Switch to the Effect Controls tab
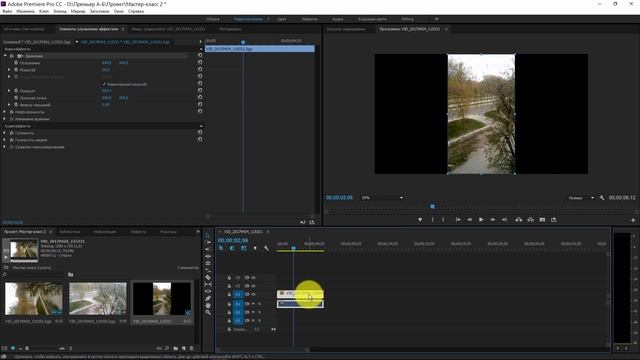 [89, 29]
